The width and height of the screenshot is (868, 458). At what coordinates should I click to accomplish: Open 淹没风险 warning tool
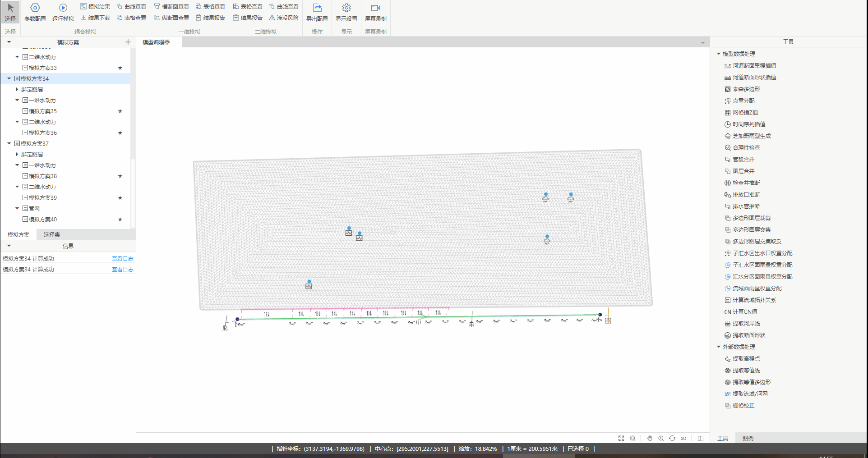click(x=284, y=18)
